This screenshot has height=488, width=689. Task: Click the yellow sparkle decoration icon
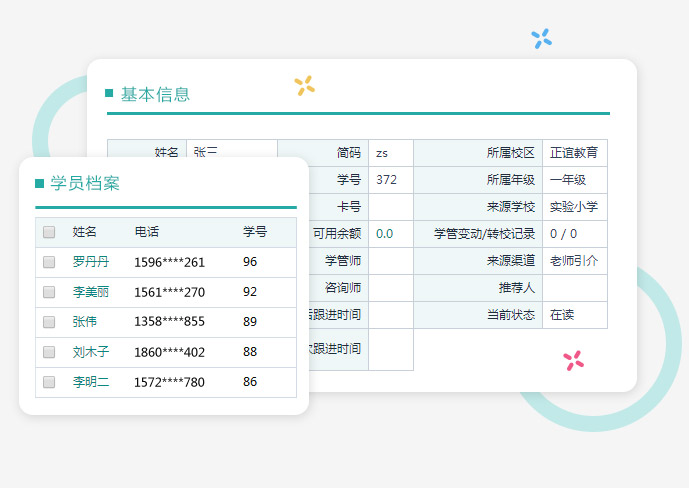coord(305,86)
